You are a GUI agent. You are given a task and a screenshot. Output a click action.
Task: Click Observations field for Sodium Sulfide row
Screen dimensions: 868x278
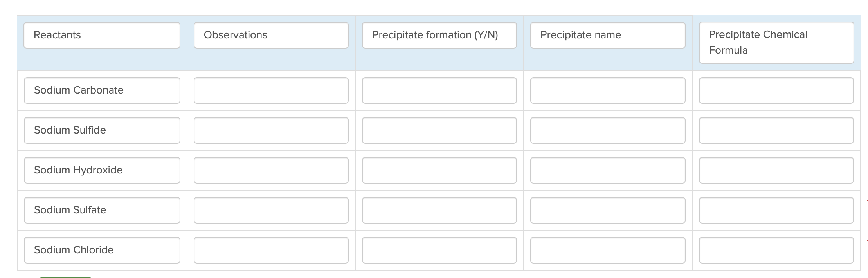(x=271, y=130)
